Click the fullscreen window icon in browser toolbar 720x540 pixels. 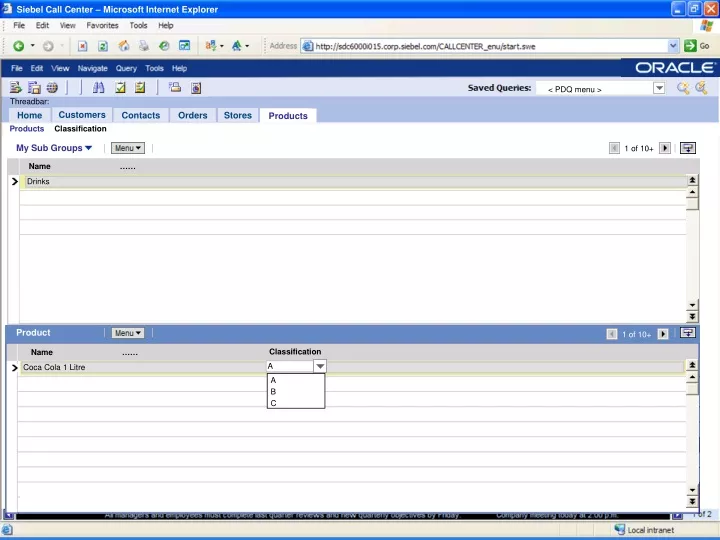[x=185, y=46]
